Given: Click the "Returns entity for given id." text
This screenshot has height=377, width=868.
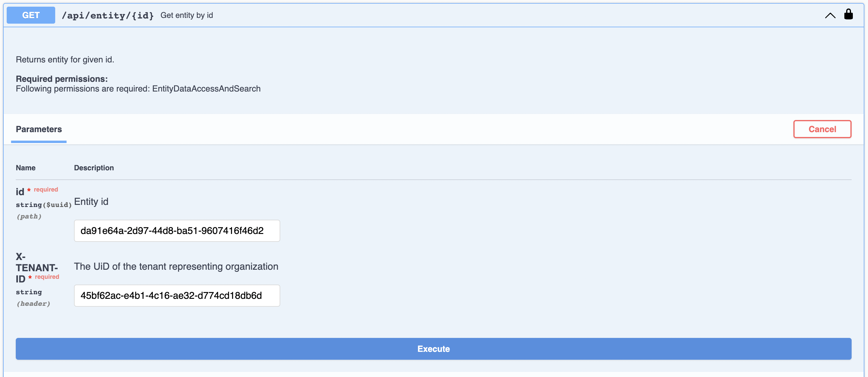Looking at the screenshot, I should (65, 60).
